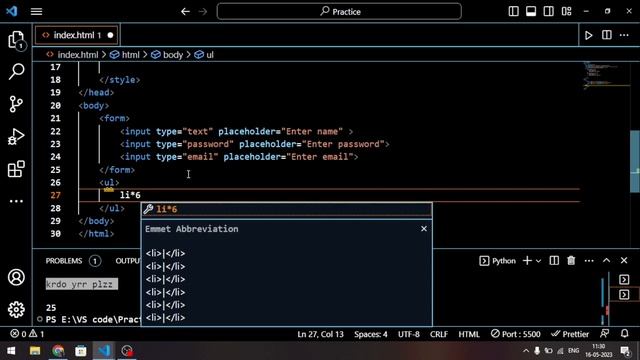Change language mode via HTML entry
640x360 pixels.
(469, 334)
